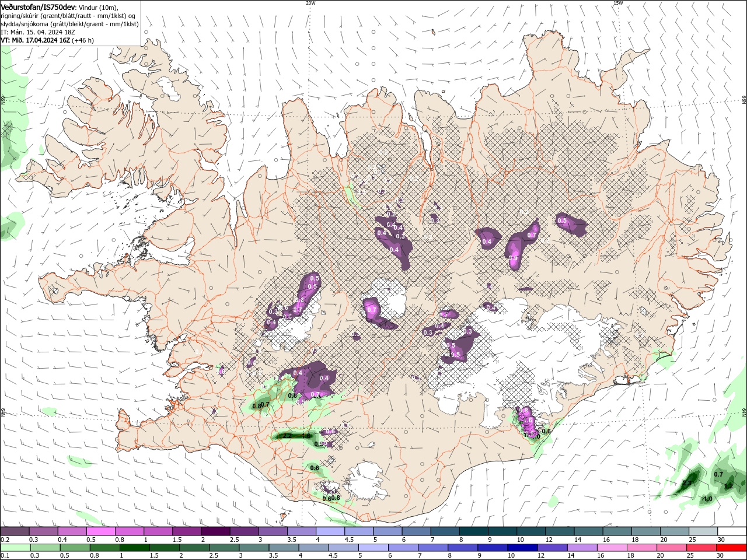Screen dimensions: 747x560
Task: Select the 3 swatch in the lower rain scale
Action: (x=254, y=548)
